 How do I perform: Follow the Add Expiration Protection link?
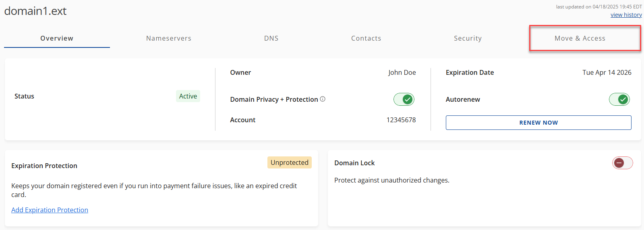point(50,210)
